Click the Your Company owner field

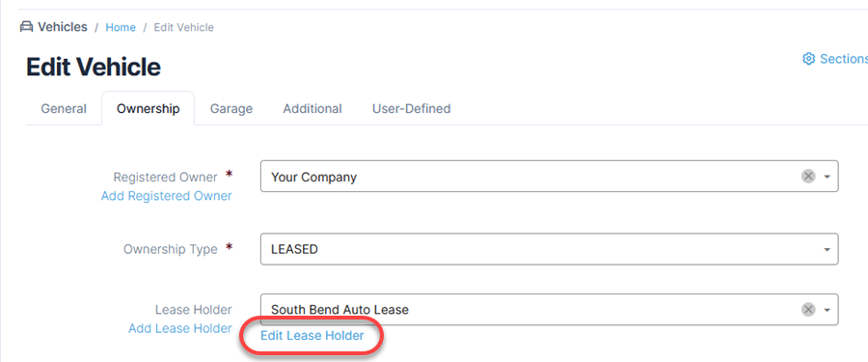tap(549, 177)
